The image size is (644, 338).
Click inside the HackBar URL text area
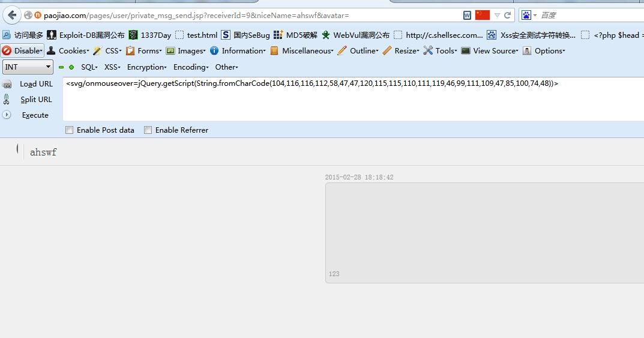click(x=354, y=99)
